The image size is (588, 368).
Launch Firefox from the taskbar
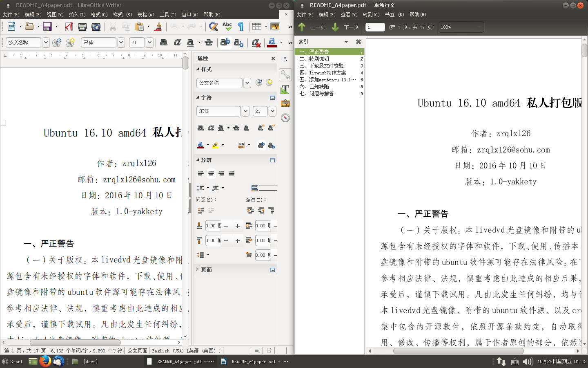pos(45,361)
